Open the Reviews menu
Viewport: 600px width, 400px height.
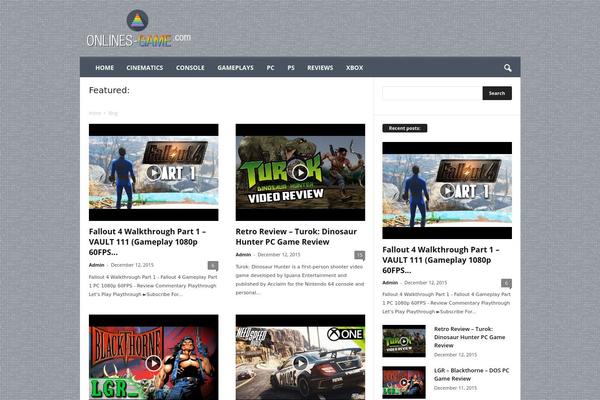tap(320, 68)
